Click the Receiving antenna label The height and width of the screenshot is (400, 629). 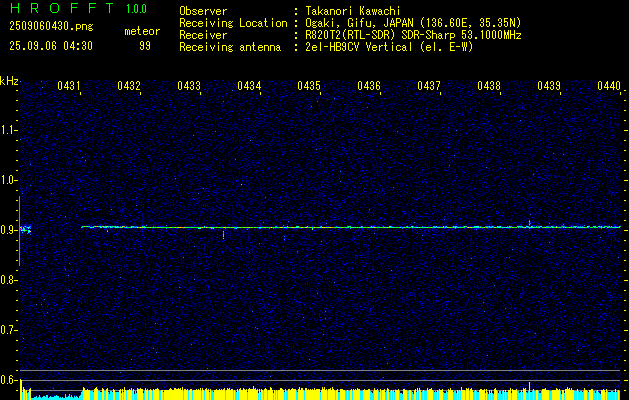230,47
